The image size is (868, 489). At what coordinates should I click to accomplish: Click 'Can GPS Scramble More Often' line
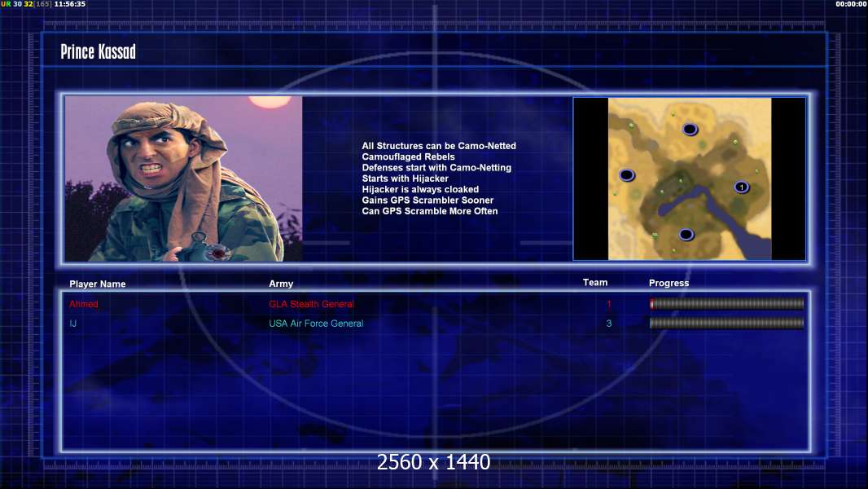(x=430, y=211)
